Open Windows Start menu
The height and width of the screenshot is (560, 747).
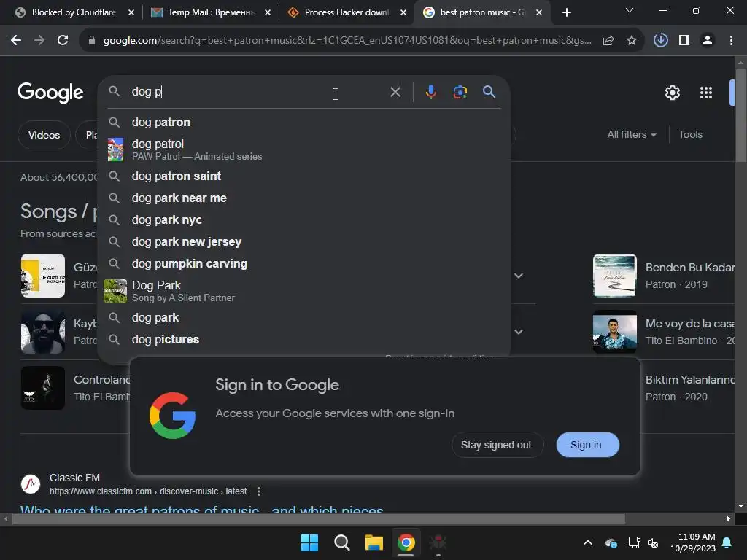[x=309, y=542]
